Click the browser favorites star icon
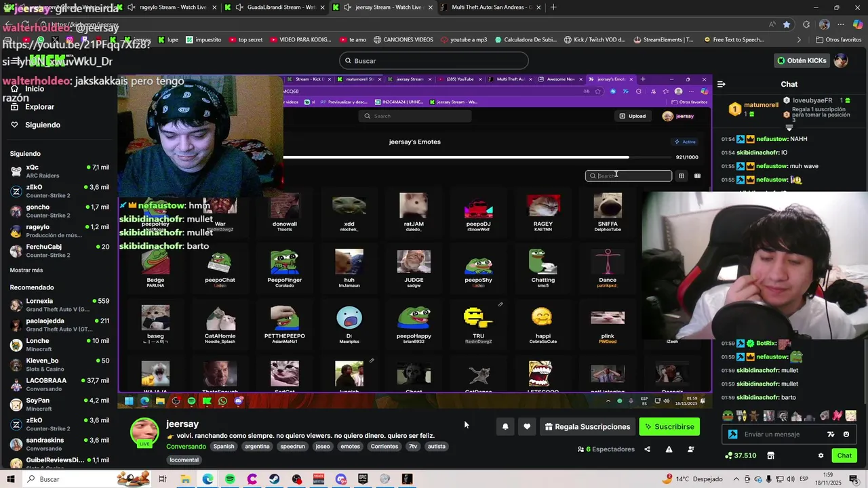 point(787,24)
